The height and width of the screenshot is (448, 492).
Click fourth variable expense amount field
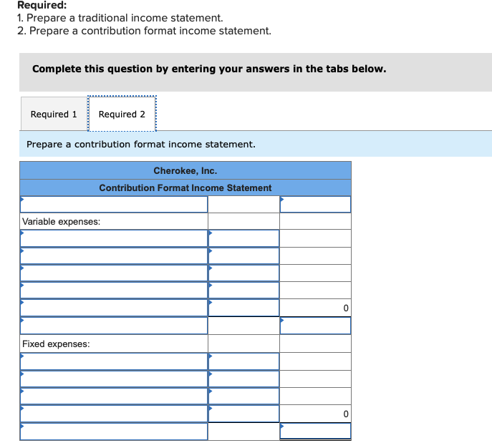point(243,291)
